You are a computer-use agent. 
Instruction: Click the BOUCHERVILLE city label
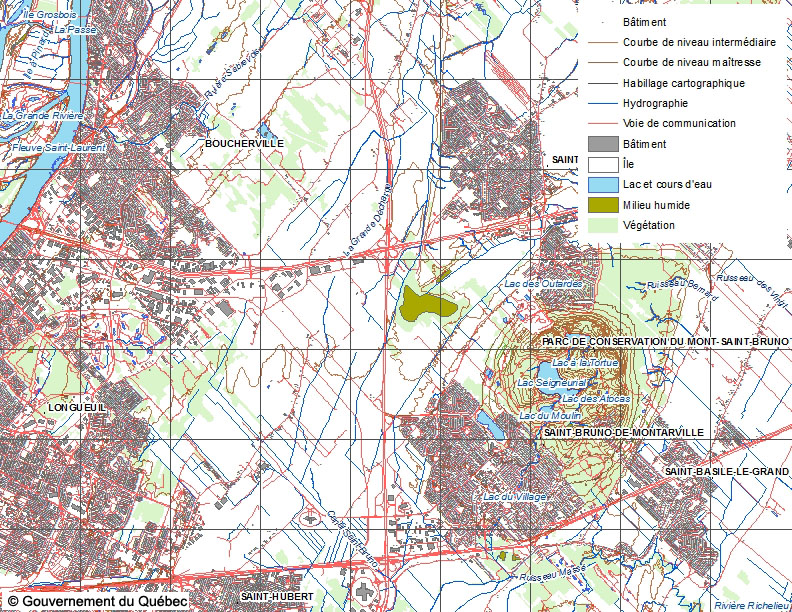244,143
